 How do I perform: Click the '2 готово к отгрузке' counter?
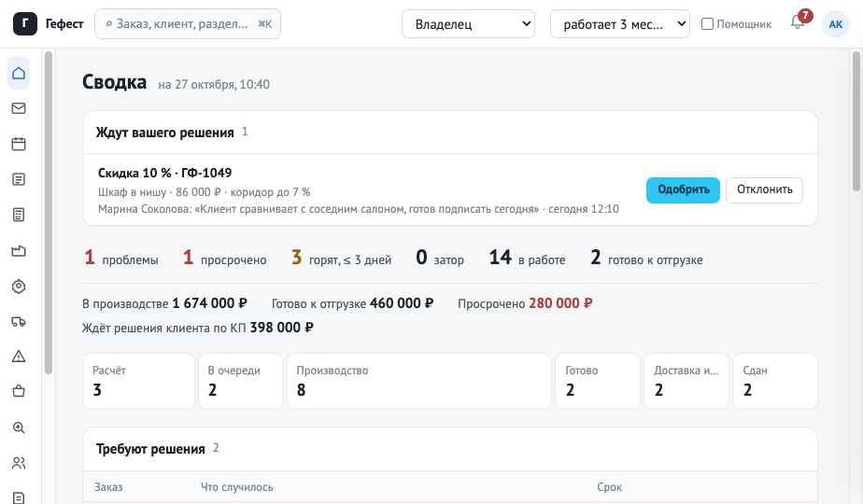646,258
